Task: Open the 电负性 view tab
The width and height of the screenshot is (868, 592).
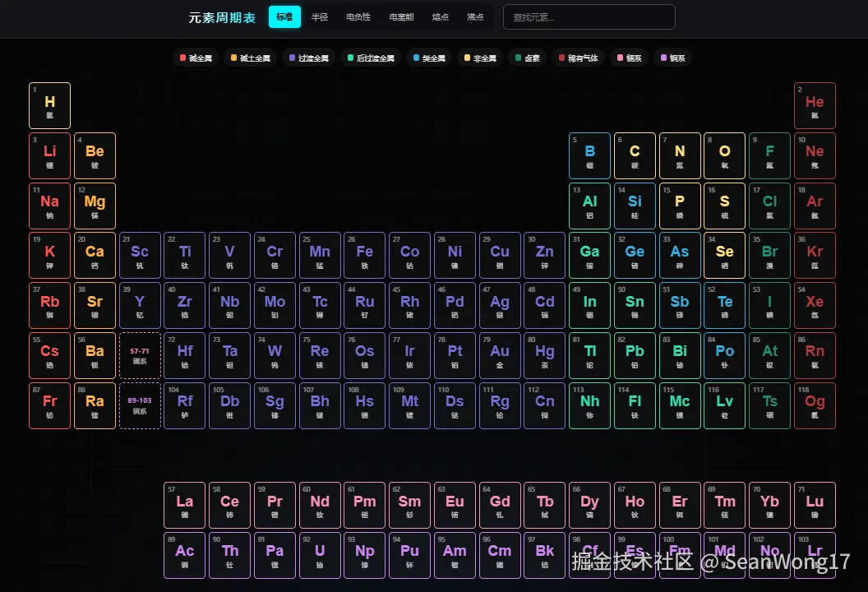Action: coord(358,17)
